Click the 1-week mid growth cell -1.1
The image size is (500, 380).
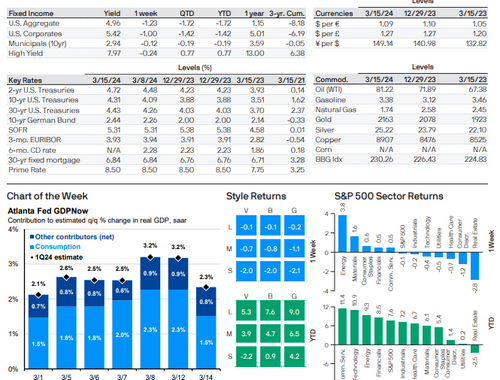(x=294, y=249)
